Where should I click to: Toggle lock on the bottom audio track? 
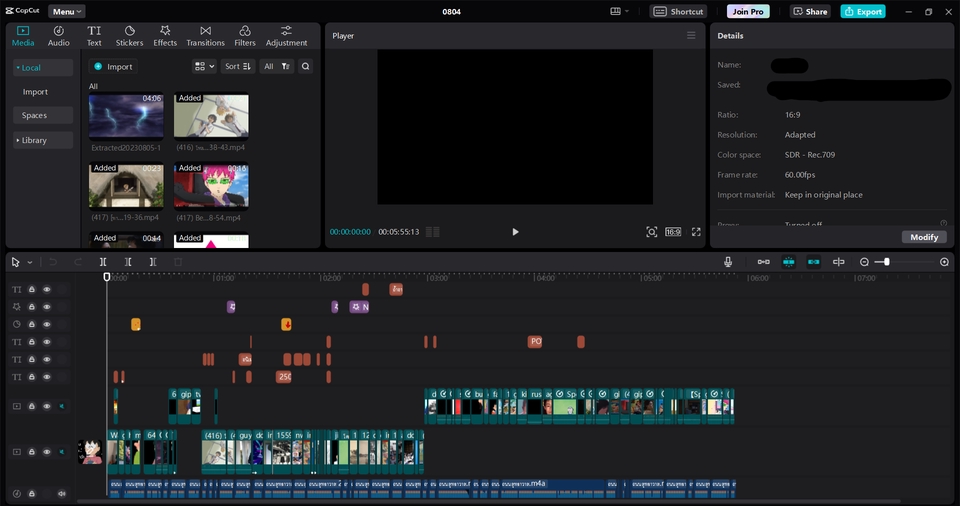coord(31,493)
